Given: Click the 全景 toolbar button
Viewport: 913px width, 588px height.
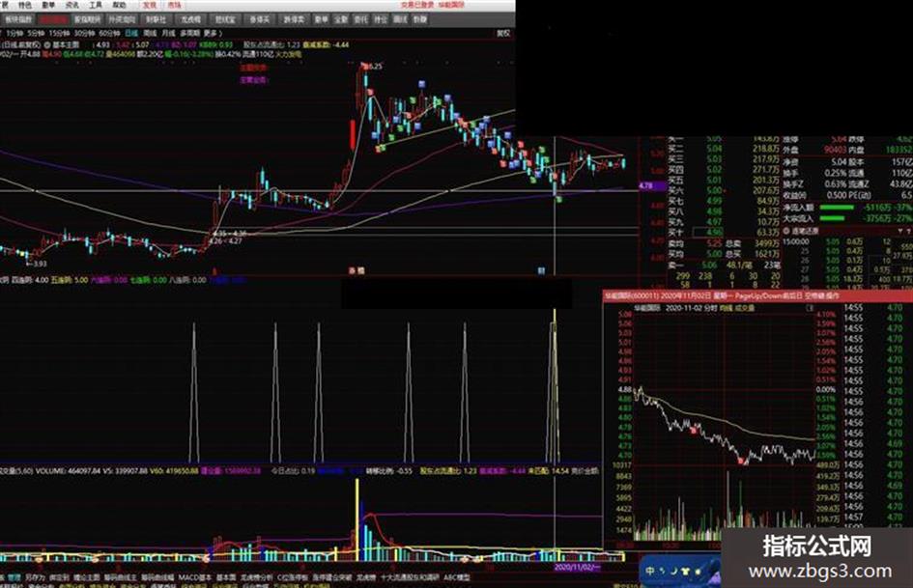Looking at the screenshot, I should pos(341,19).
